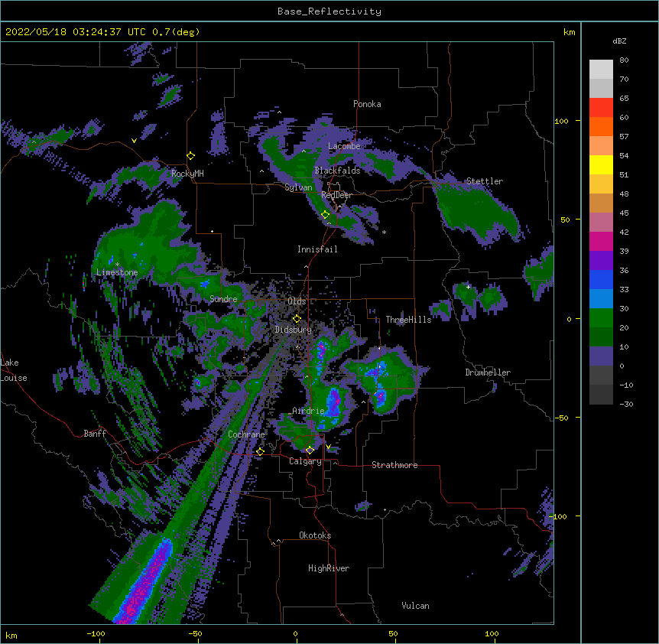Pick the yellow 51-54 dBZ legend swatch
659x644 pixels.
(x=601, y=164)
